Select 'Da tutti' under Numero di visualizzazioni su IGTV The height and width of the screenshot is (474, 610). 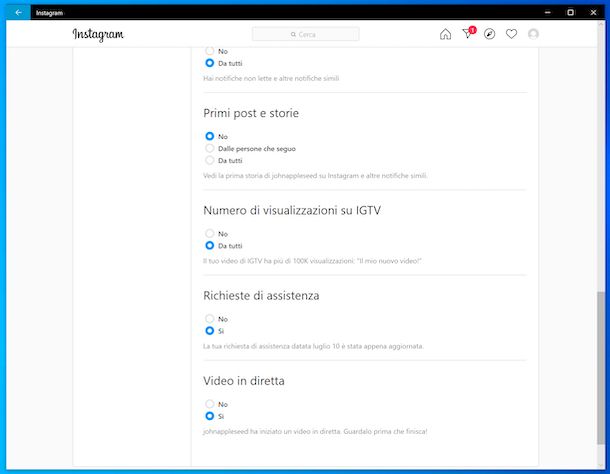pyautogui.click(x=210, y=245)
